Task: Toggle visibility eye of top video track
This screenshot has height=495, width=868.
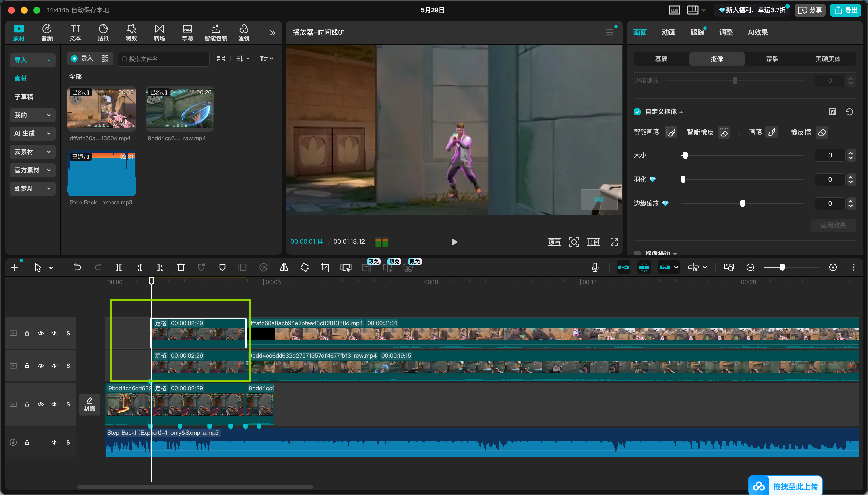Action: [40, 333]
